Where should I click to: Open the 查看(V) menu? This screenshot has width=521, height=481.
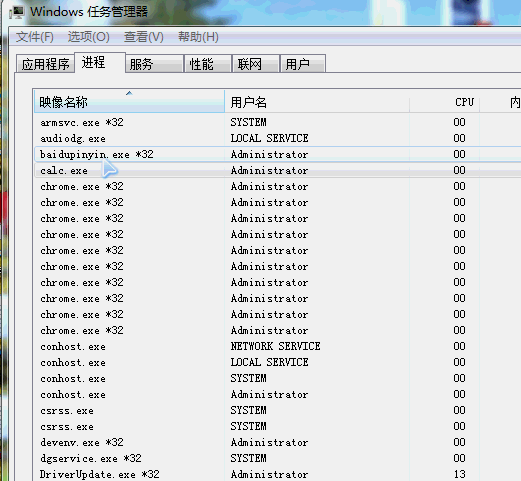pyautogui.click(x=144, y=37)
